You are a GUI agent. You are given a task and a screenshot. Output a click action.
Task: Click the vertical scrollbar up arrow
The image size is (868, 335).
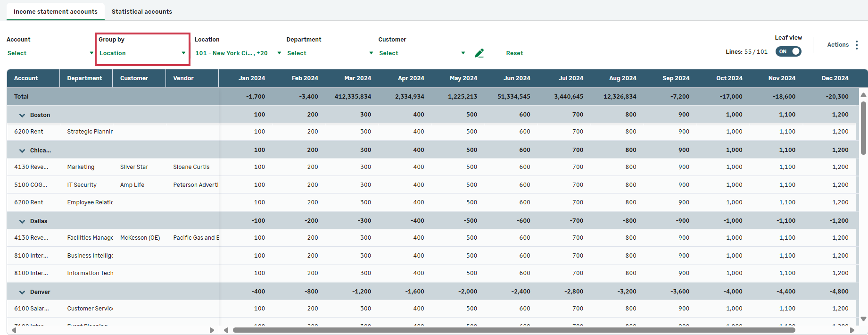tap(863, 95)
